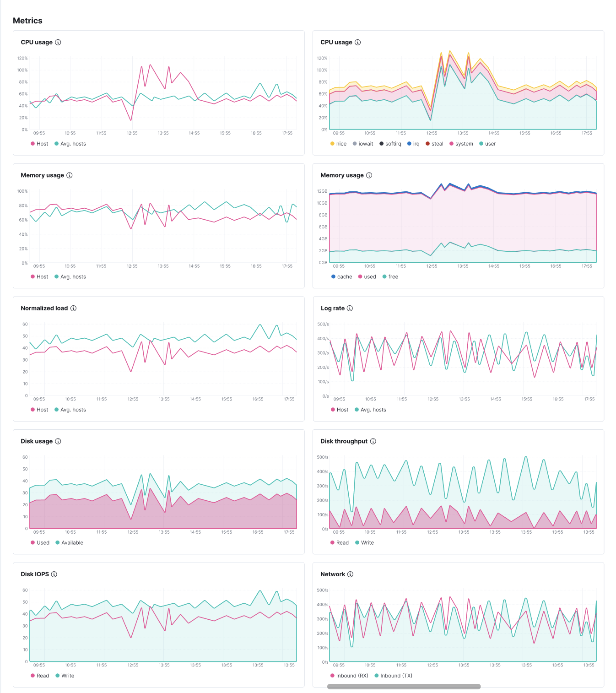
Task: Open the Disk IOPS info tooltip
Action: (54, 574)
